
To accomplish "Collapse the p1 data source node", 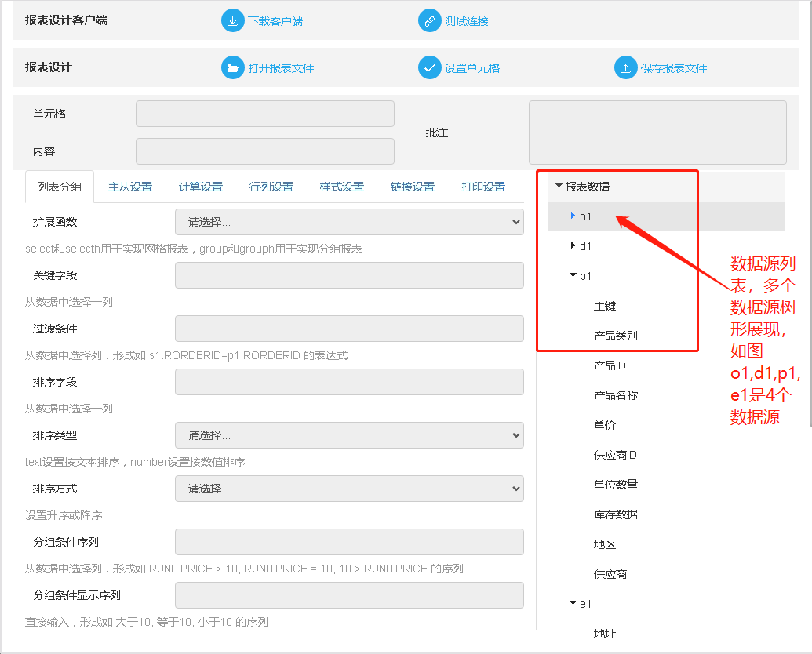I will [x=573, y=276].
